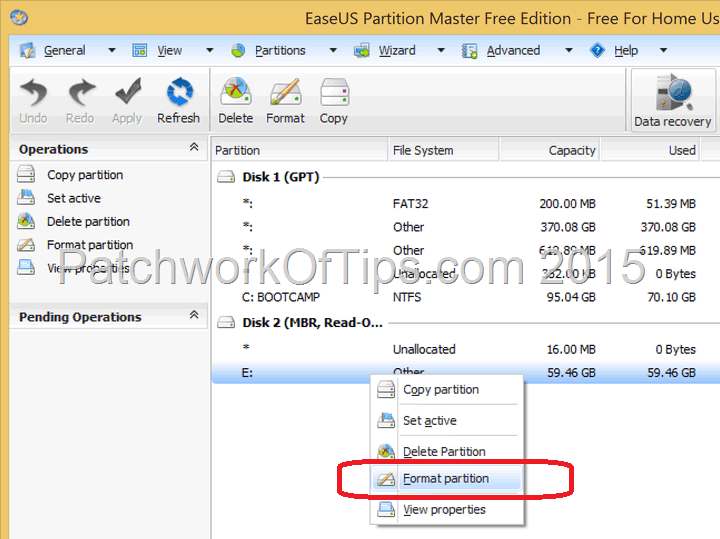Image resolution: width=720 pixels, height=539 pixels.
Task: Select the 16.00 MB Unallocated row
Action: (466, 349)
